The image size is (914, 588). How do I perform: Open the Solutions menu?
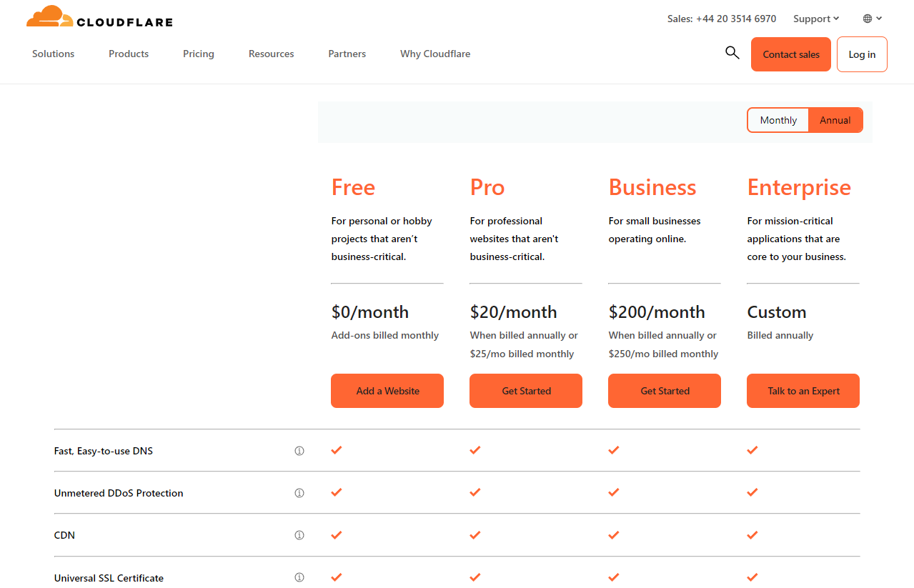[53, 54]
